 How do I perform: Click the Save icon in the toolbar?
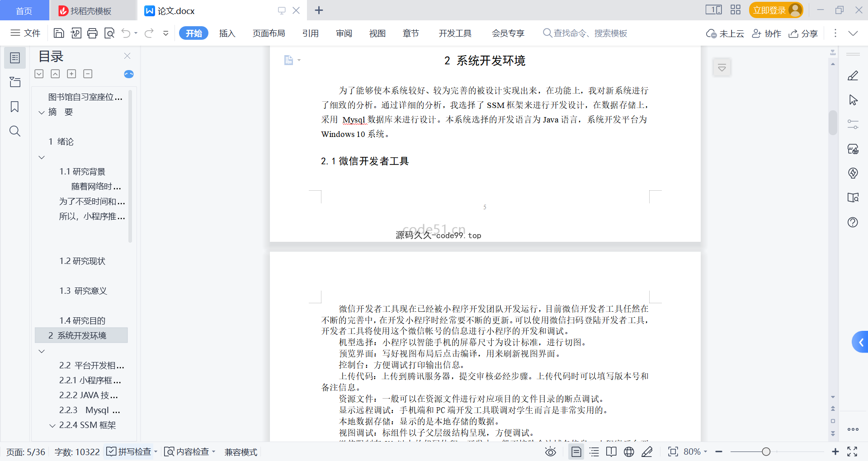[59, 33]
